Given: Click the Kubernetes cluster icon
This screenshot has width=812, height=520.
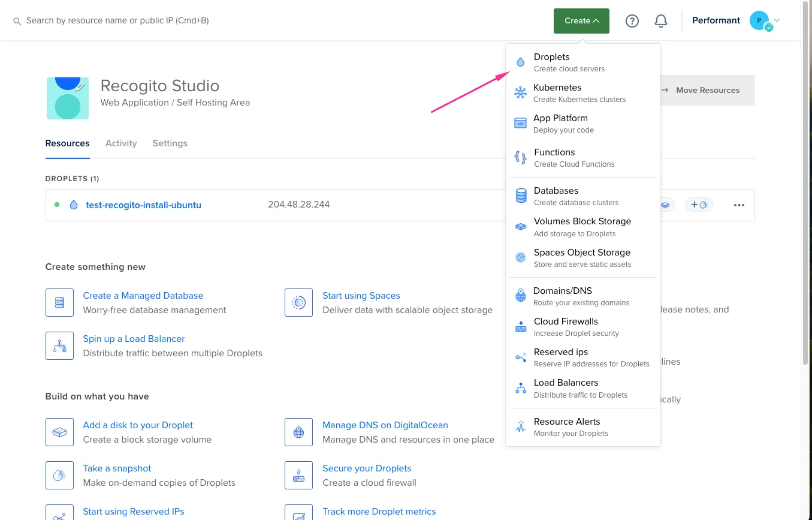Looking at the screenshot, I should [x=520, y=93].
